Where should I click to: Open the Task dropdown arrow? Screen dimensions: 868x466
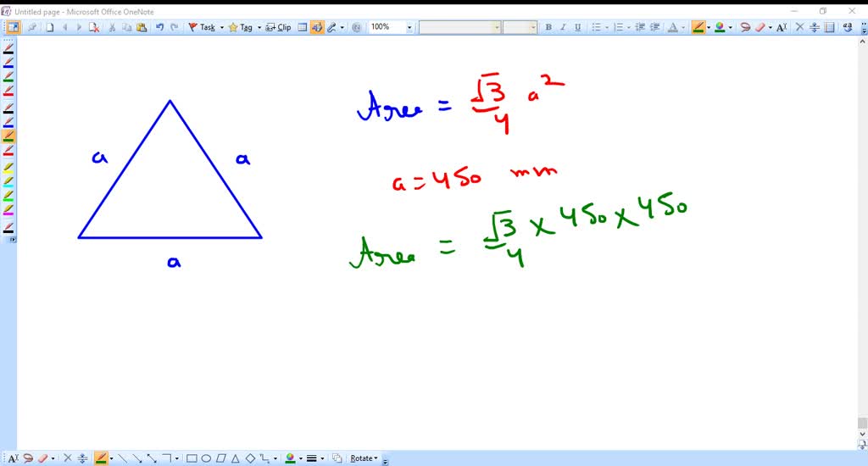[222, 27]
